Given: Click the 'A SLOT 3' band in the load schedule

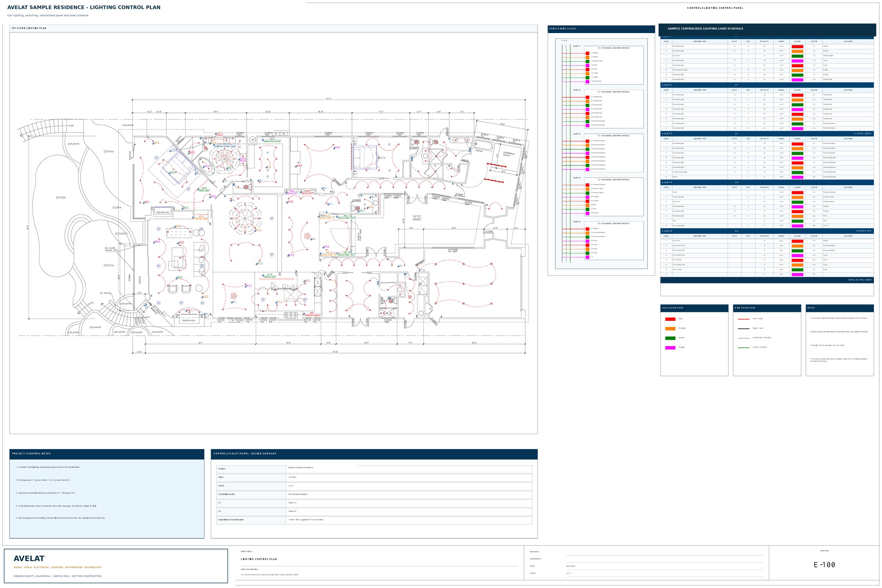Looking at the screenshot, I should (767, 133).
